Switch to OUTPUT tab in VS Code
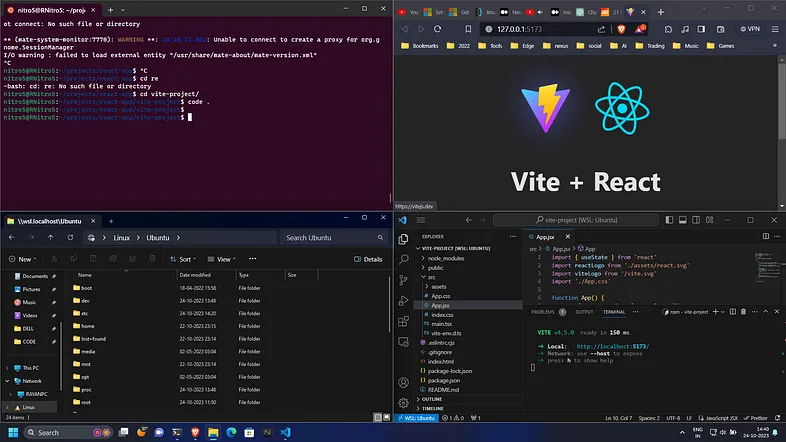786x442 pixels. (x=584, y=312)
